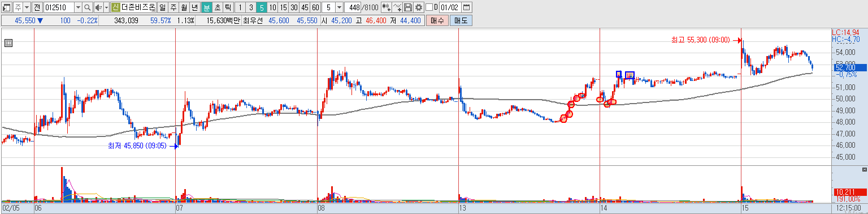Screen dimensions: 868x214
Task: Click current price 45,550 in quote bar
Action: pos(25,20)
